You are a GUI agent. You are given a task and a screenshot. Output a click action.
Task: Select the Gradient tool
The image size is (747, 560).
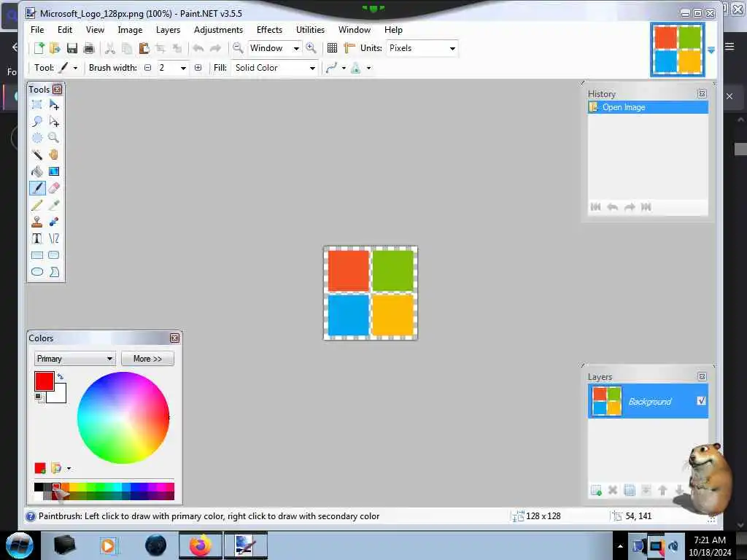pyautogui.click(x=54, y=171)
